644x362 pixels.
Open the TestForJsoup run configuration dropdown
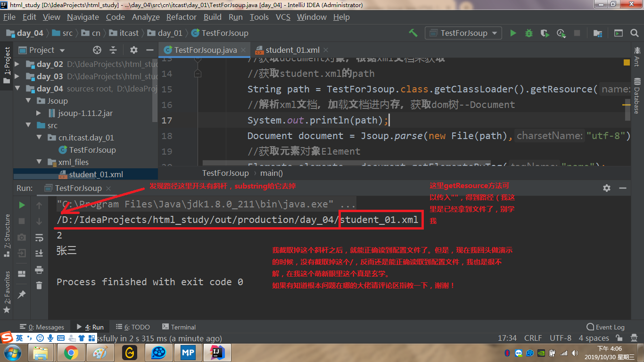coord(463,33)
